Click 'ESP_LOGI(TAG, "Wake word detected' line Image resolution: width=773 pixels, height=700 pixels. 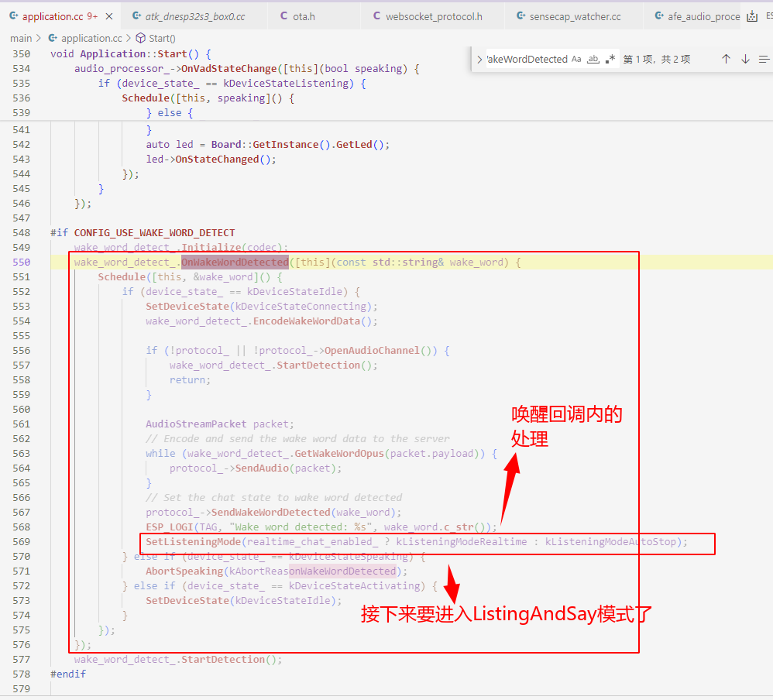(321, 527)
